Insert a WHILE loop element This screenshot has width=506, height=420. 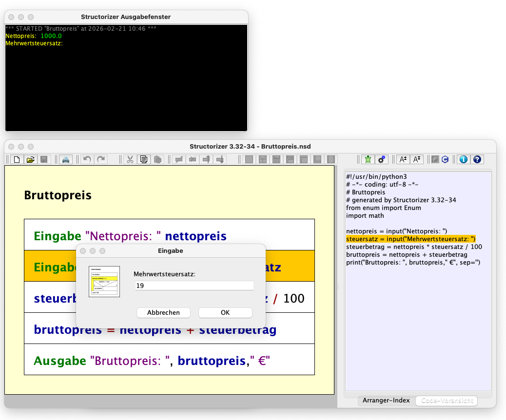304,159
